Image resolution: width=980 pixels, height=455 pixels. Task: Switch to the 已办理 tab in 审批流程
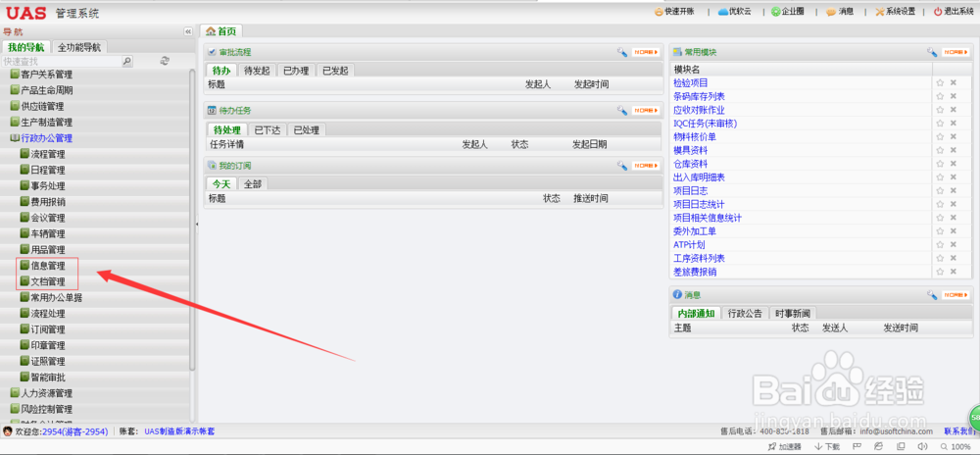point(296,70)
